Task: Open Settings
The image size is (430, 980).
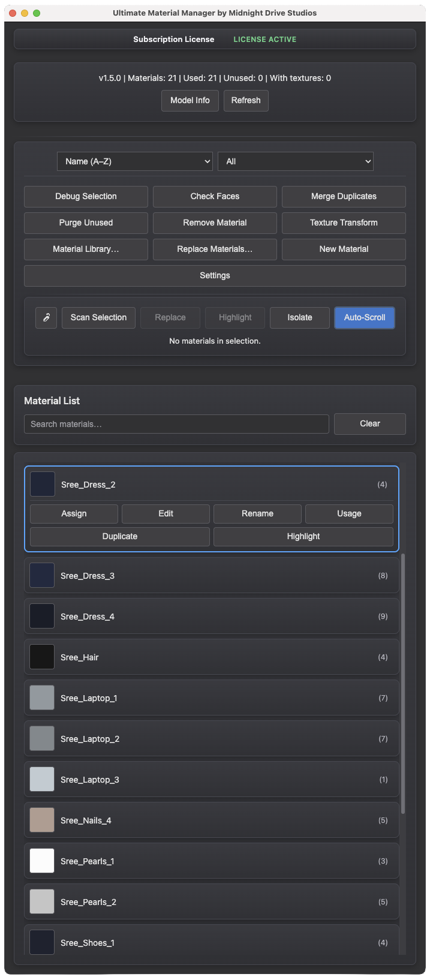Action: click(214, 275)
